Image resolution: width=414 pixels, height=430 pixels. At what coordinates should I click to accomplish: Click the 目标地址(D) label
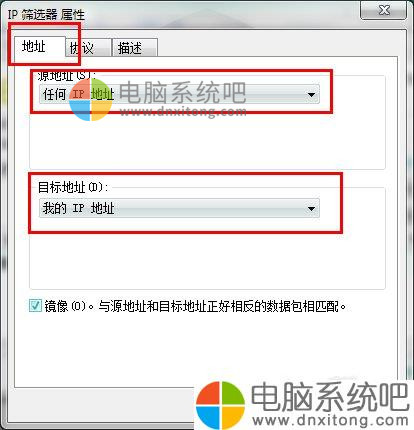[73, 187]
